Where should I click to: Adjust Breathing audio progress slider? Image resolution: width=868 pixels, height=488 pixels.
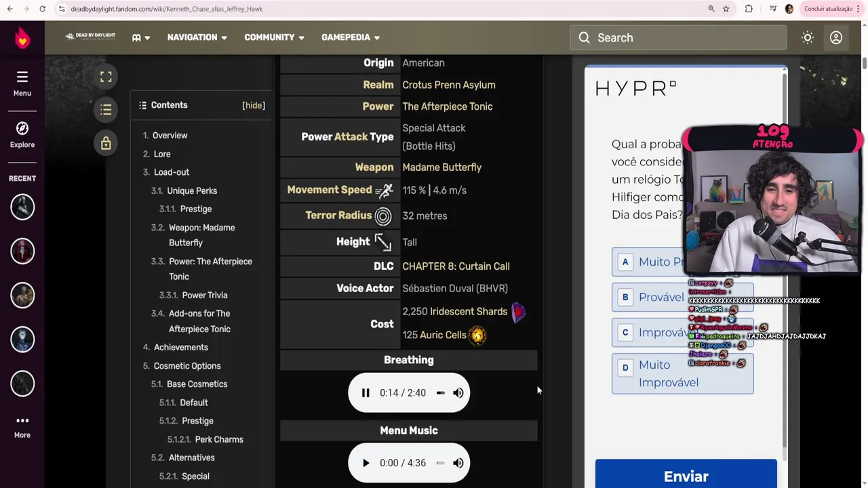click(440, 392)
